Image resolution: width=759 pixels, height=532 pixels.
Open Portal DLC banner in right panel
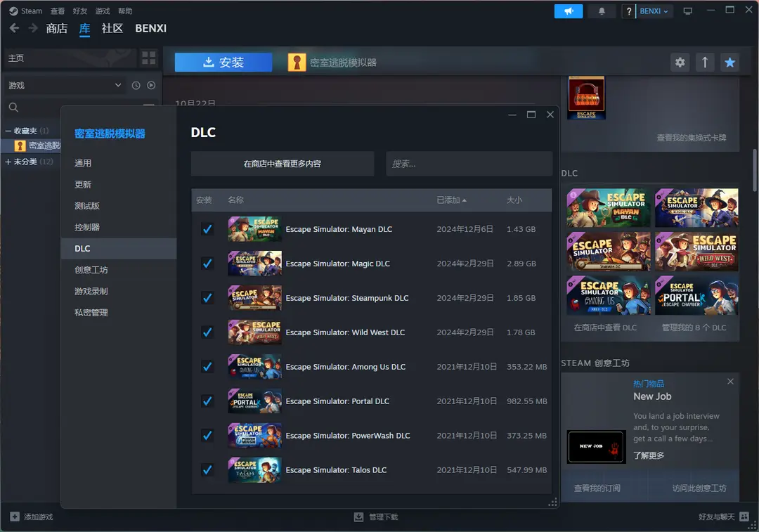[x=696, y=295]
